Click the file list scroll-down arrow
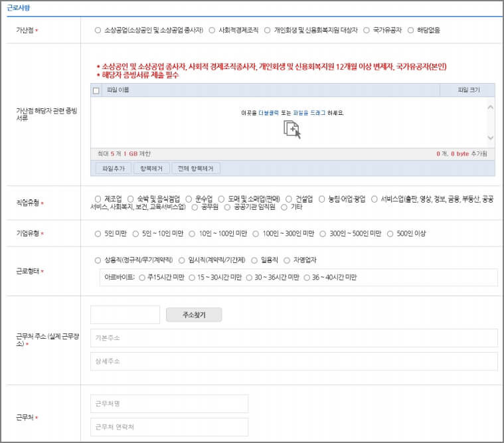The height and width of the screenshot is (443, 504). 490,137
